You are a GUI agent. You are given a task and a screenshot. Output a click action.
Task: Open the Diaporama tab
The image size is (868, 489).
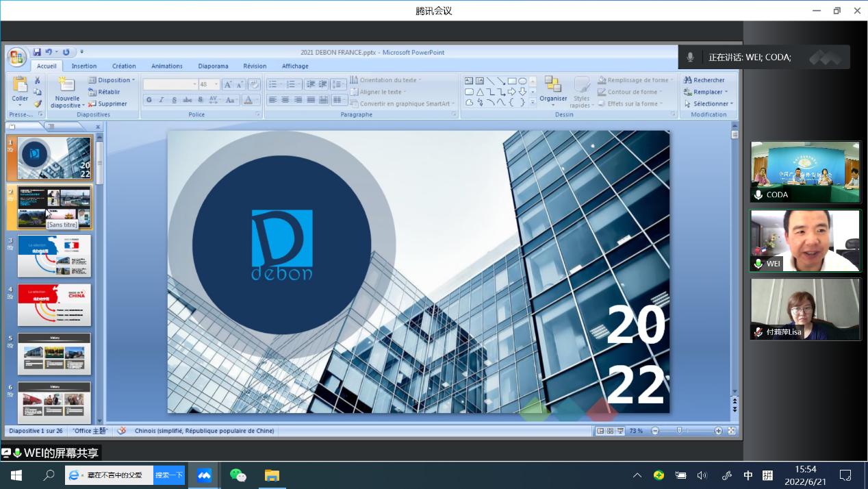tap(214, 66)
